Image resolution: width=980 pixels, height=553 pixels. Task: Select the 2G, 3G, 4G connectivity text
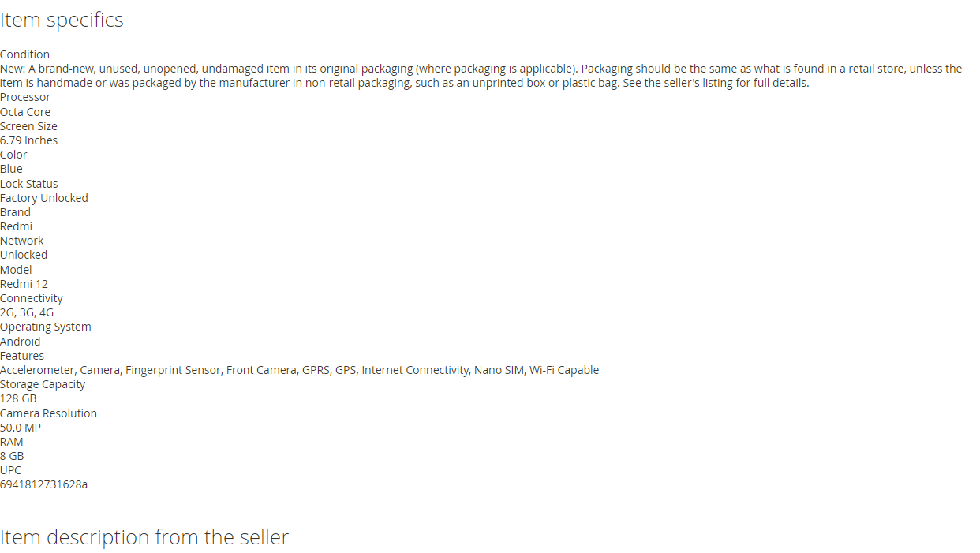point(27,312)
